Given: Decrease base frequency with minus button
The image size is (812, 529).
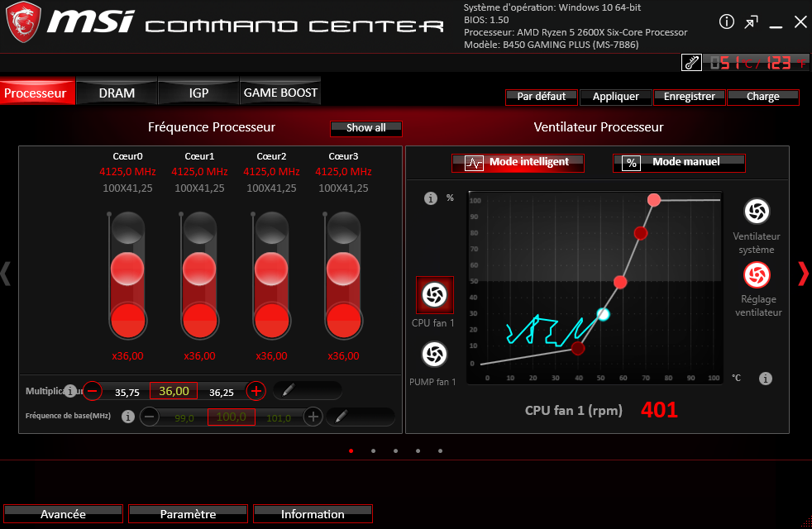Looking at the screenshot, I should pyautogui.click(x=149, y=416).
